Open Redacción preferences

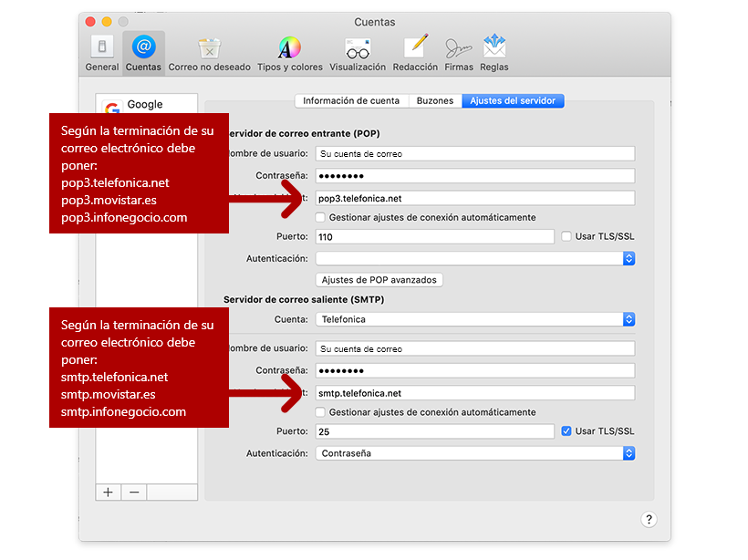(415, 53)
